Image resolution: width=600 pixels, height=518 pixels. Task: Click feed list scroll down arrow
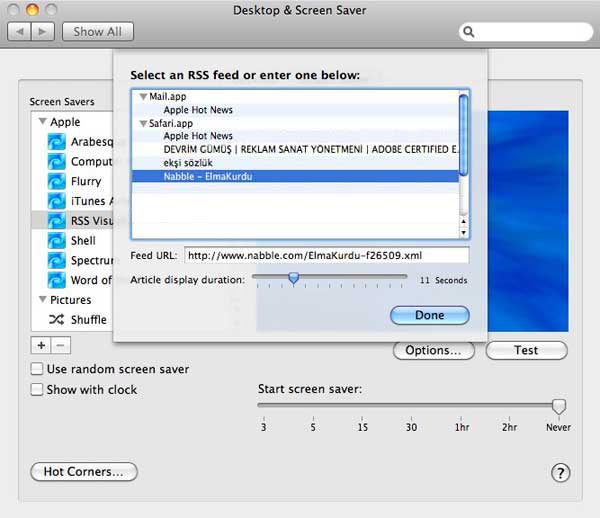[464, 232]
